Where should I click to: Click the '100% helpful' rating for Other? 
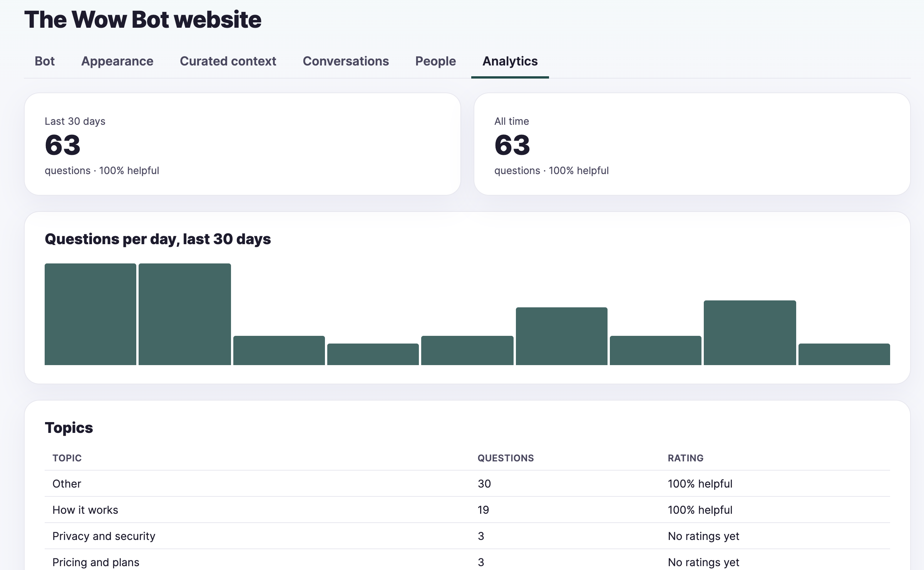(700, 484)
